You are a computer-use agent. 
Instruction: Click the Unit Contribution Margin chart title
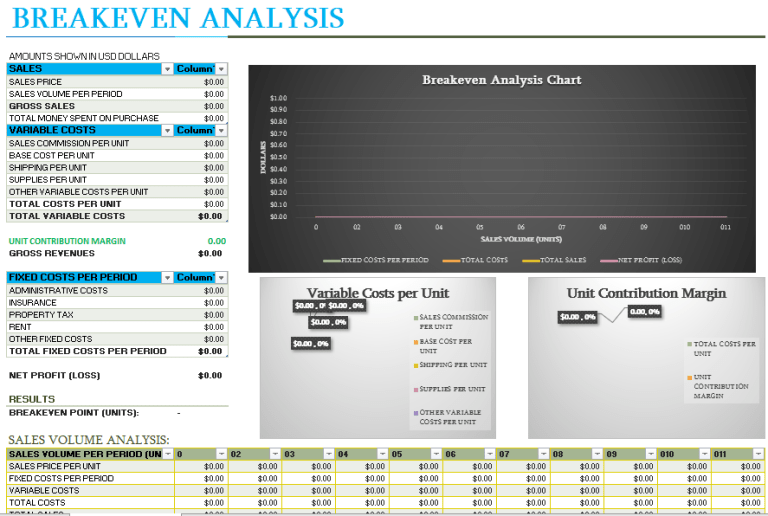pyautogui.click(x=647, y=293)
